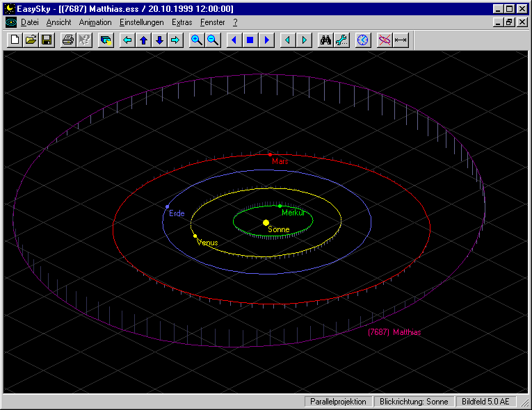Toggle the horizontal distance measure tool
The width and height of the screenshot is (532, 410).
401,40
